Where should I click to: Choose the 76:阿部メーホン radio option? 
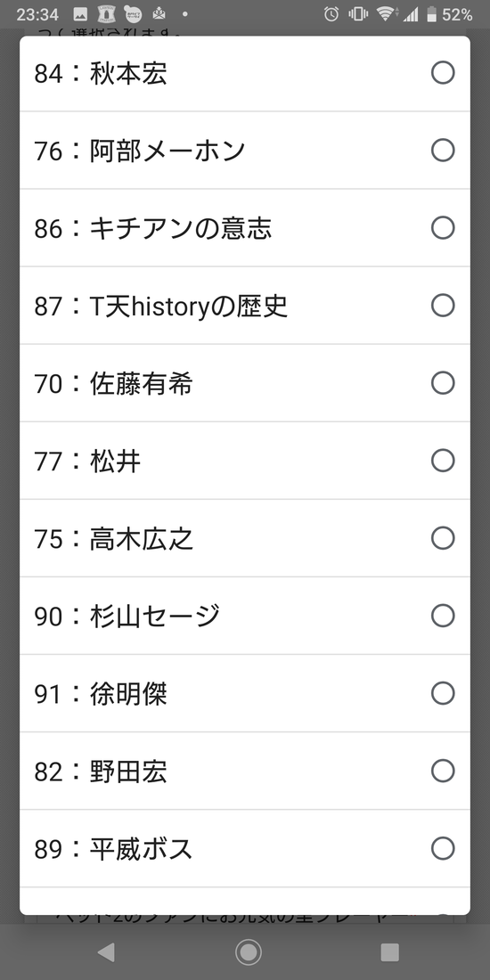(x=443, y=151)
